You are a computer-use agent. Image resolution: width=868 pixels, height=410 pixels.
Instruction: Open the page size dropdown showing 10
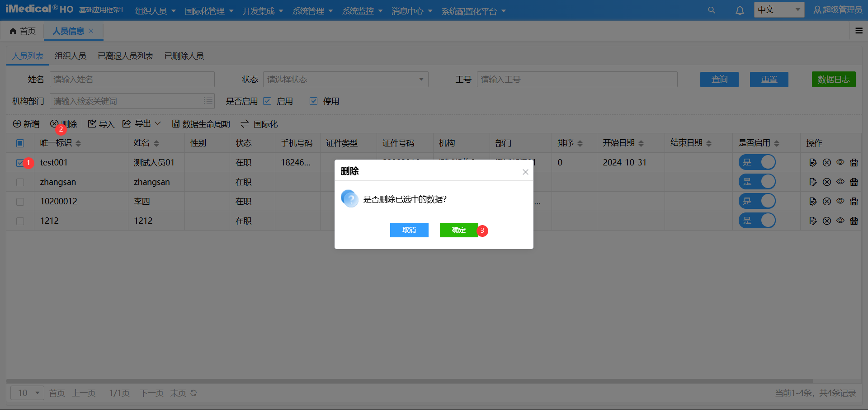pos(27,393)
